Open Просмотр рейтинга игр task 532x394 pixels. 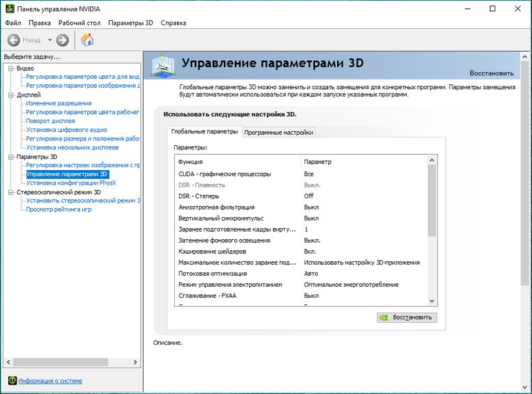point(59,209)
